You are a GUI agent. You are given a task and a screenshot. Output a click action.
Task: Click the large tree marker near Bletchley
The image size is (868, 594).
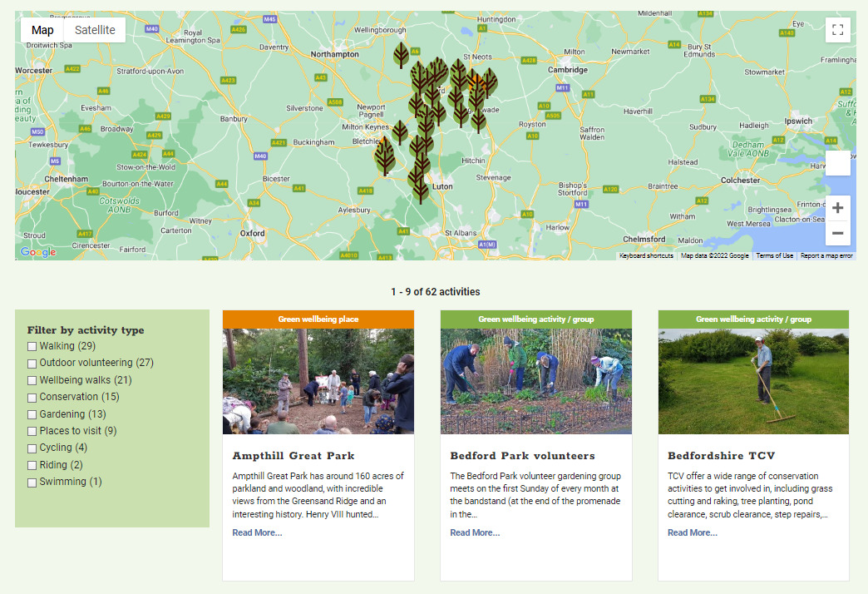385,156
